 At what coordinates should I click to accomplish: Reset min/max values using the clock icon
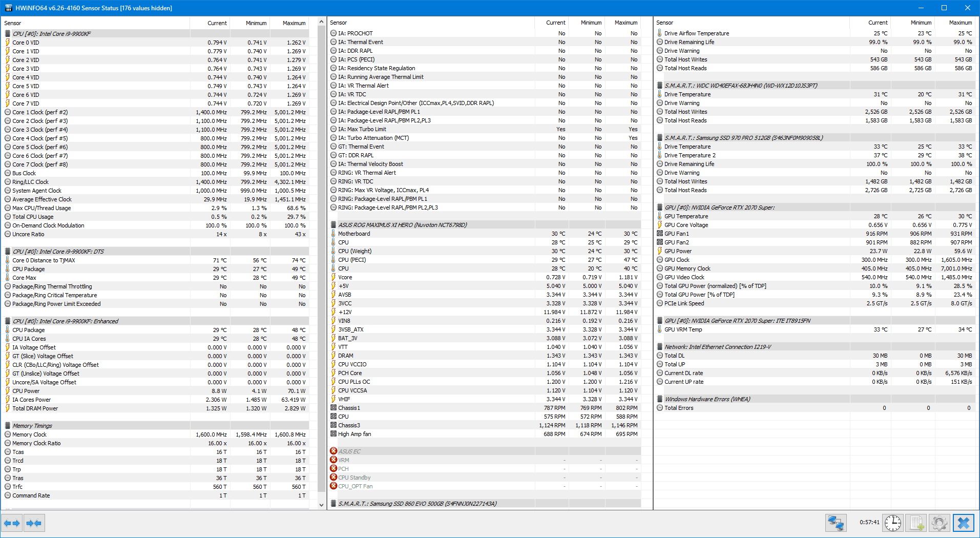[893, 523]
